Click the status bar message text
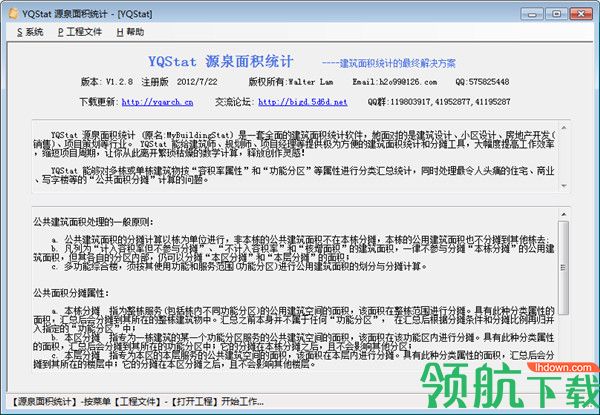This screenshot has height=415, width=600. coord(136,402)
